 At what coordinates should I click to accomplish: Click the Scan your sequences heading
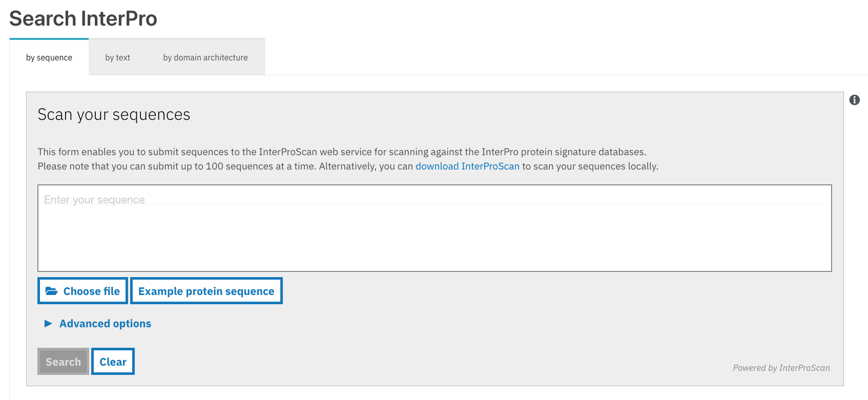[x=114, y=115]
